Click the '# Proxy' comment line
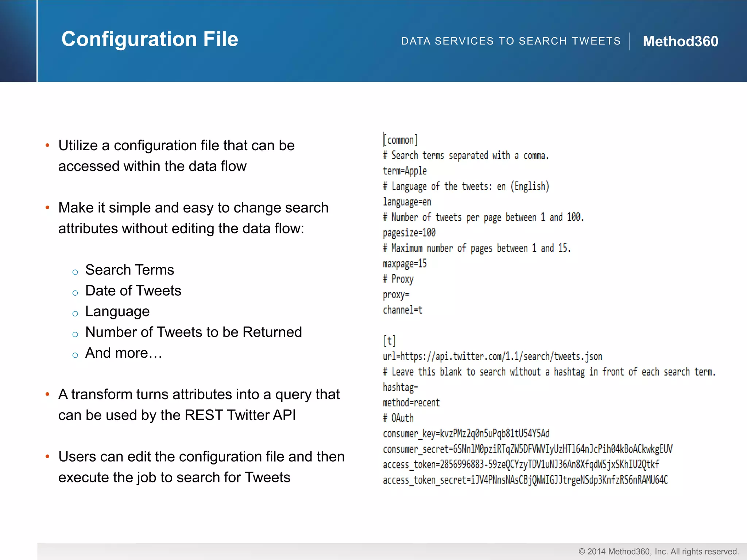The width and height of the screenshot is (747, 560). (x=398, y=279)
